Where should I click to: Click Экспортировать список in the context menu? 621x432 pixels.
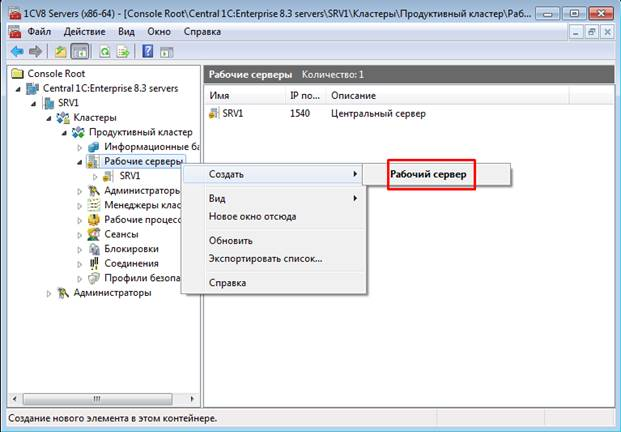[265, 258]
